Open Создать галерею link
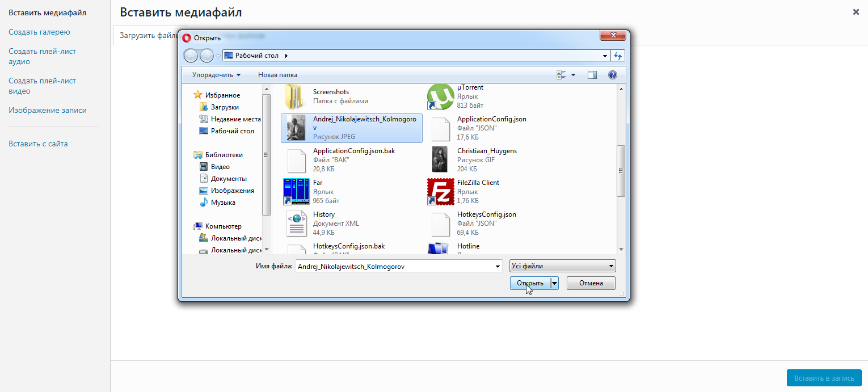Image resolution: width=868 pixels, height=392 pixels. [x=39, y=32]
